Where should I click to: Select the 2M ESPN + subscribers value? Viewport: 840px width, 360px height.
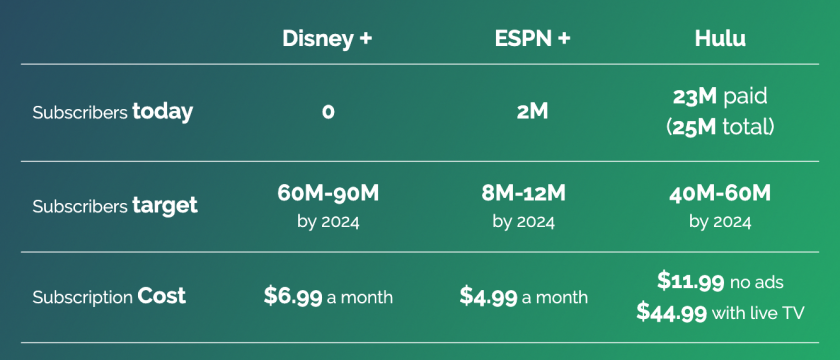click(532, 112)
